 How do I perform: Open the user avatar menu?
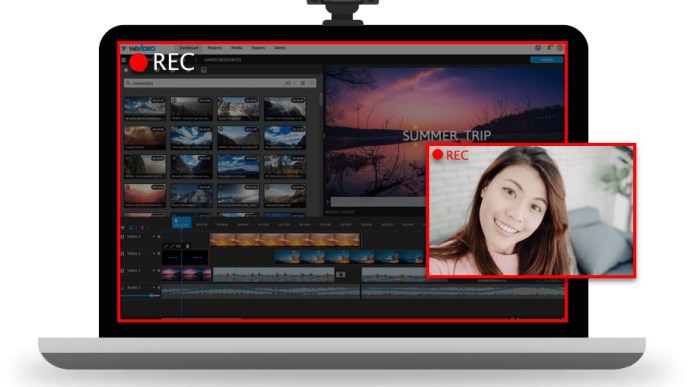coord(559,48)
